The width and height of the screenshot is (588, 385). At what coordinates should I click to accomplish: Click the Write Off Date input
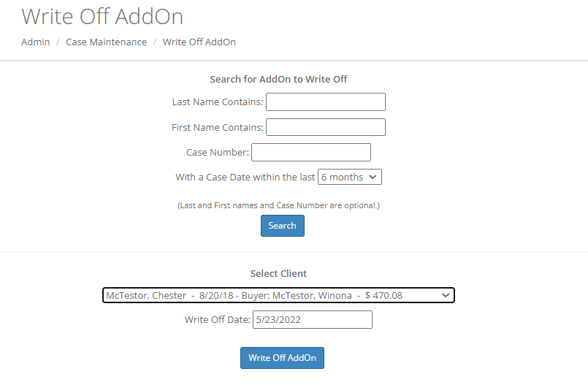click(x=312, y=319)
